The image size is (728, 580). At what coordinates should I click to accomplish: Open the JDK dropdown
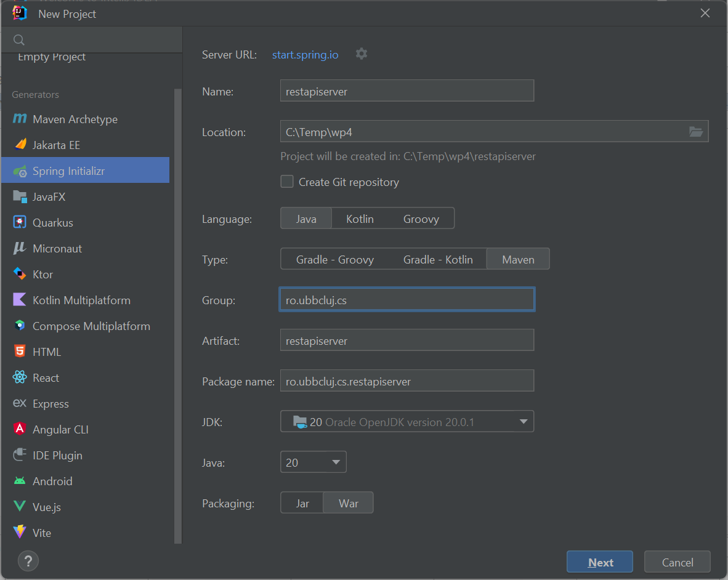407,422
